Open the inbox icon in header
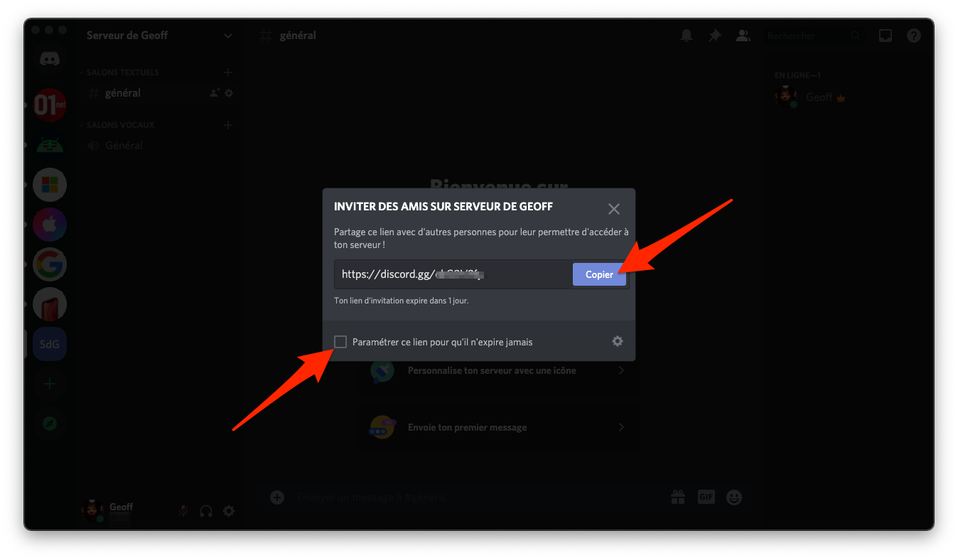Image resolution: width=958 pixels, height=560 pixels. click(x=886, y=36)
